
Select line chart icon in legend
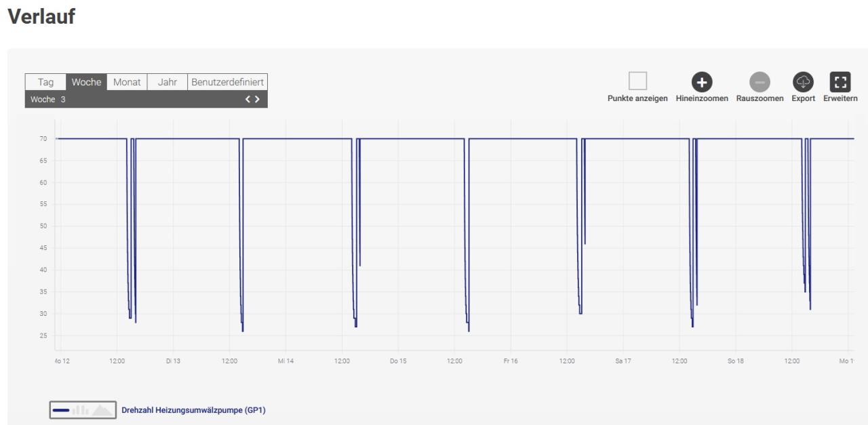tap(61, 410)
